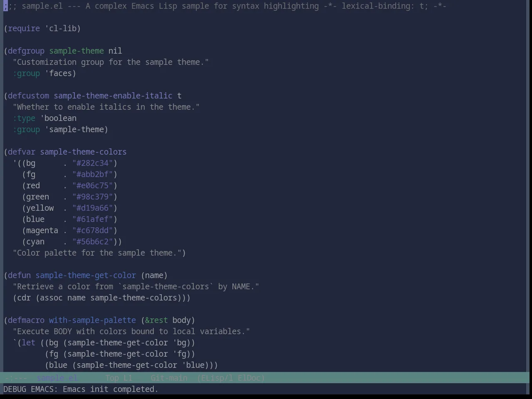This screenshot has height=399, width=532.
Task: Click 'magenta' key in color alist
Action: 42,230
